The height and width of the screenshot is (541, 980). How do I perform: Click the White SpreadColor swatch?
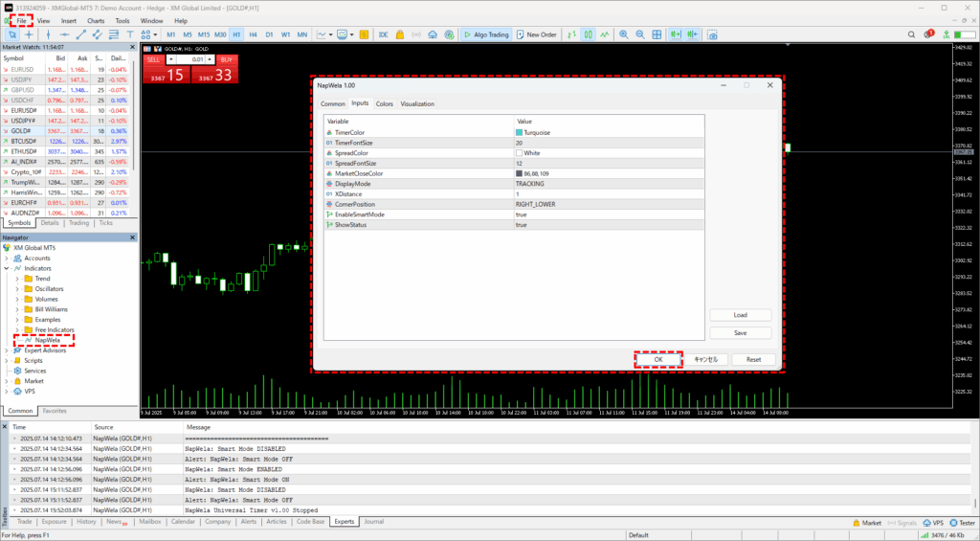click(519, 153)
